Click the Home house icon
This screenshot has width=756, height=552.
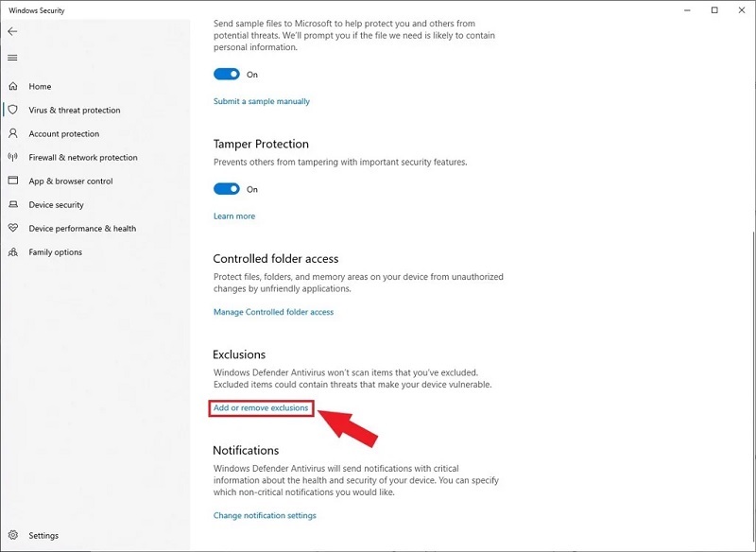(x=13, y=86)
